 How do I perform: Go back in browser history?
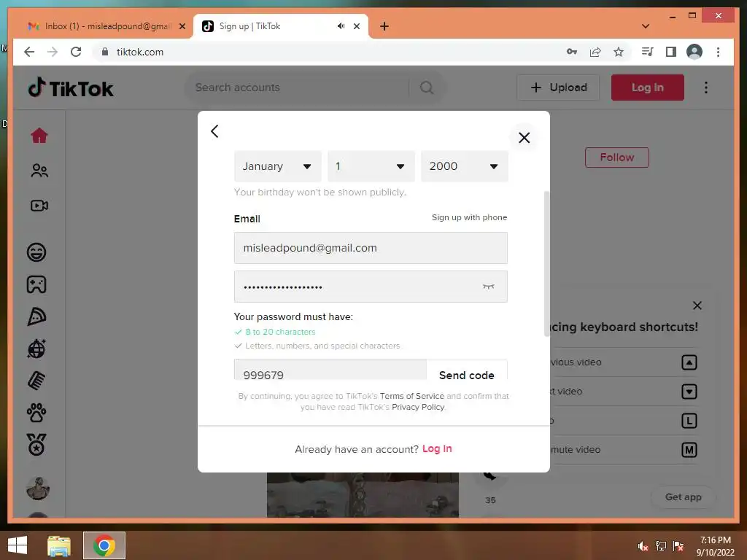(29, 52)
